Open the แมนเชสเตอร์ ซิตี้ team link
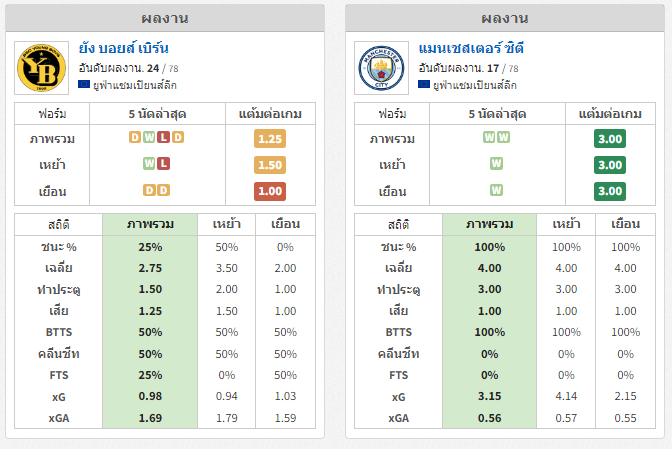This screenshot has width=672, height=449. 471,48
